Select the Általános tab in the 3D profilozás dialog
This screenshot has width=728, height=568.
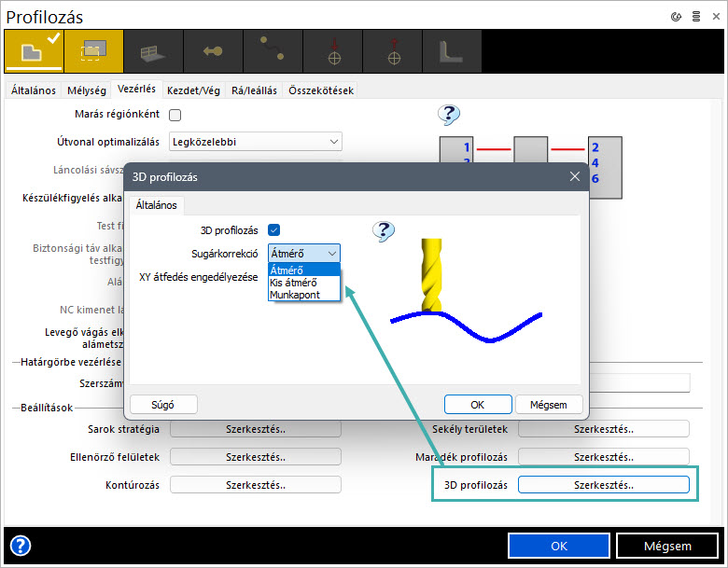(157, 205)
